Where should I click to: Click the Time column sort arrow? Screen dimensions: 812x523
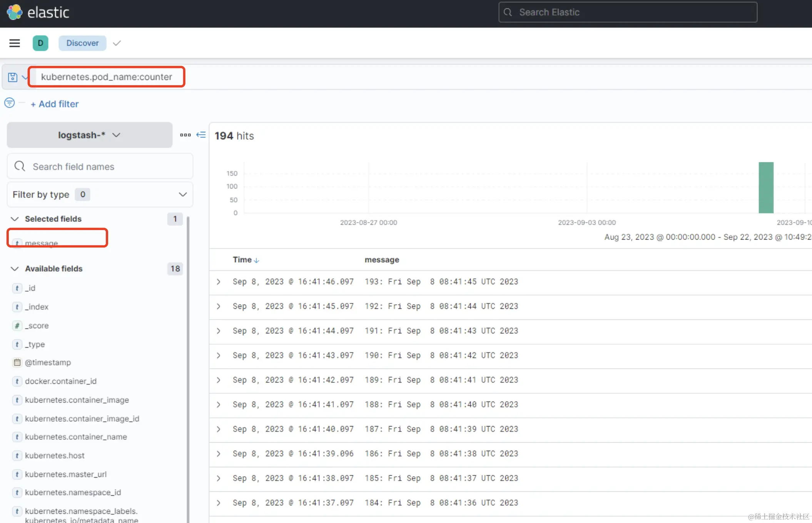pyautogui.click(x=257, y=260)
